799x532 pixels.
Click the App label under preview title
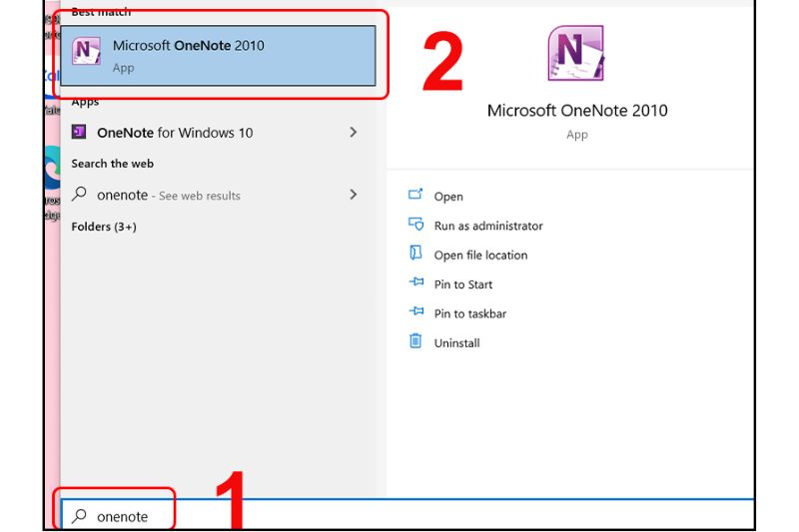coord(577,135)
